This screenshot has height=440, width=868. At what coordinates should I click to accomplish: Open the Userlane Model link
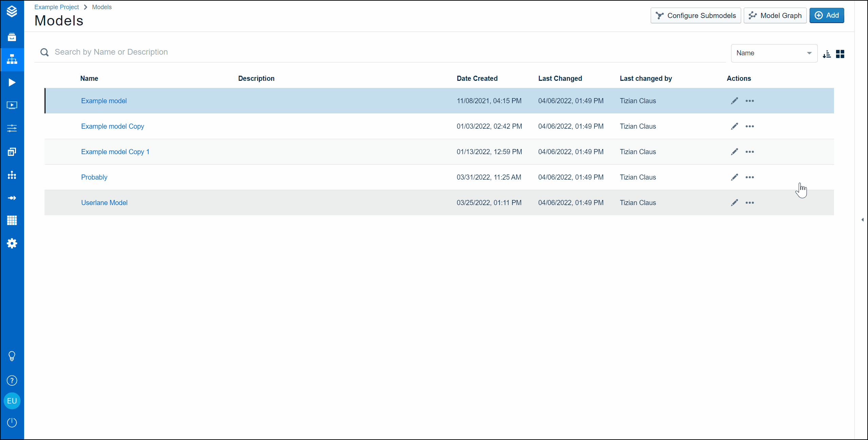pyautogui.click(x=104, y=203)
